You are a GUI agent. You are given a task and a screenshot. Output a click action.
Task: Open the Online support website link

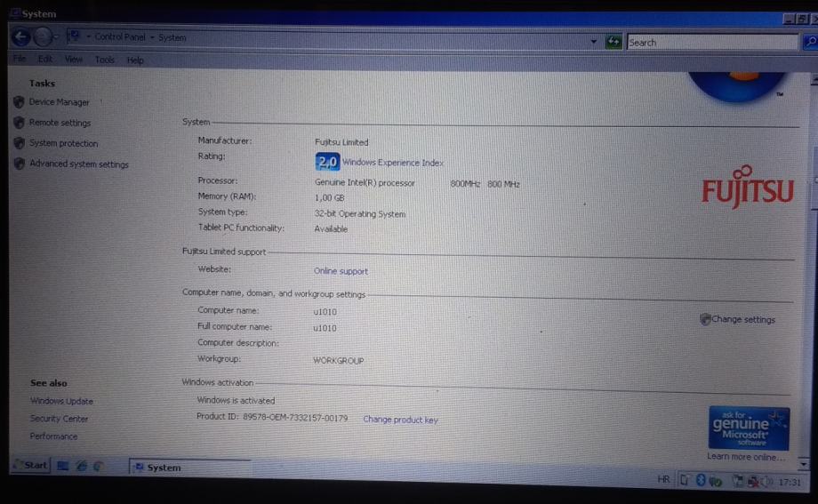click(x=341, y=271)
